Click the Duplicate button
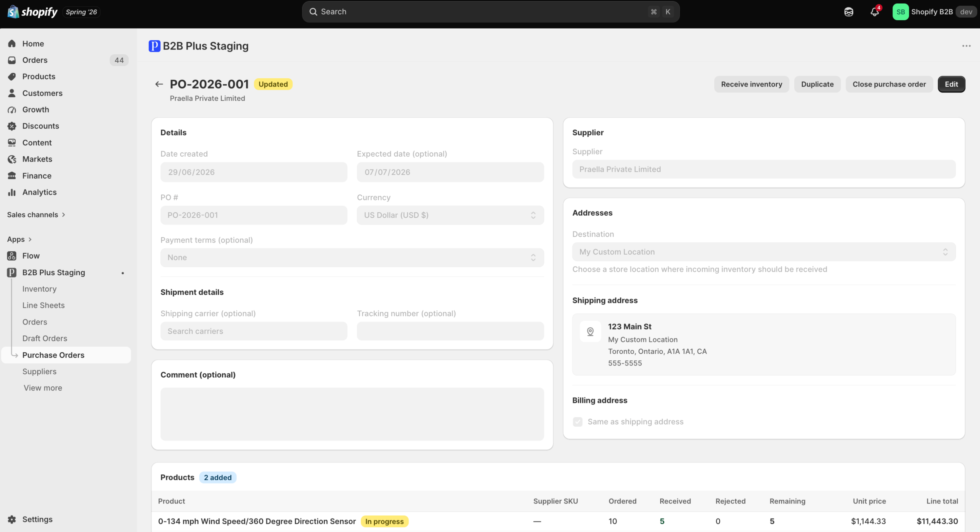The width and height of the screenshot is (980, 532). 817,84
